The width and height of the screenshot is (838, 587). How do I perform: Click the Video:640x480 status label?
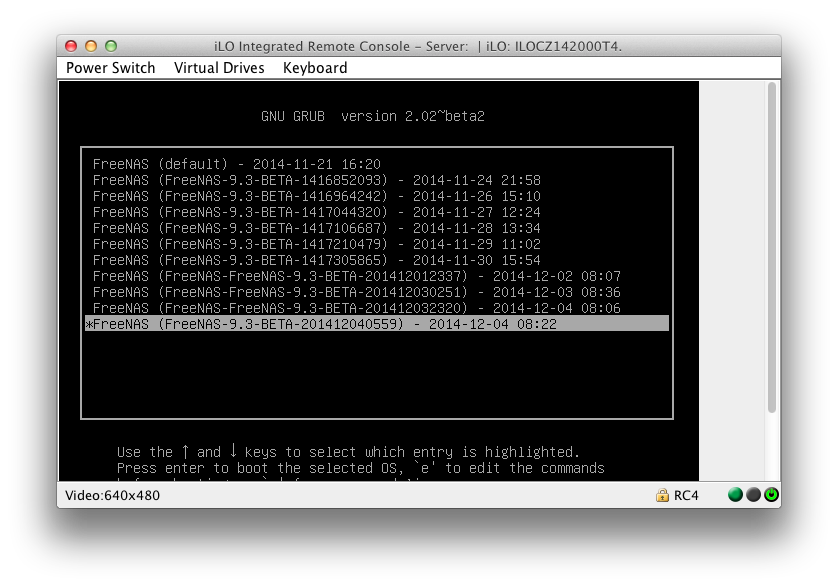(112, 495)
